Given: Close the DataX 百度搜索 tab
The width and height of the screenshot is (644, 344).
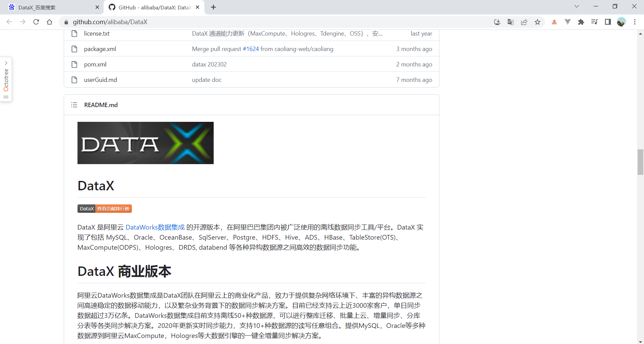Looking at the screenshot, I should click(x=97, y=7).
